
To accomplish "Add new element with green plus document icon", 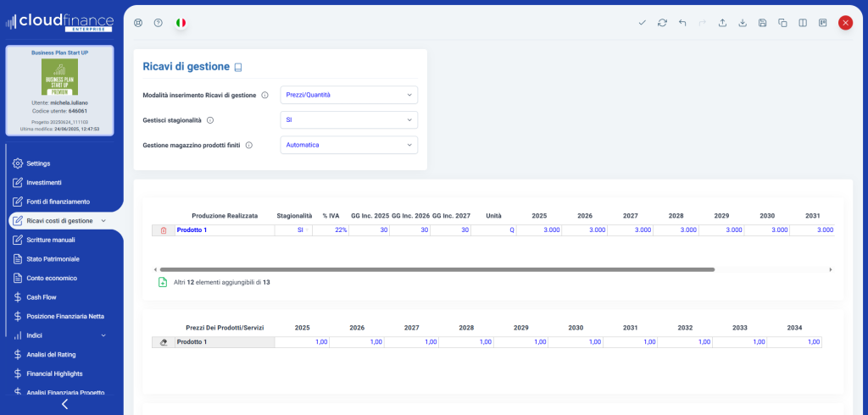I will pos(163,282).
